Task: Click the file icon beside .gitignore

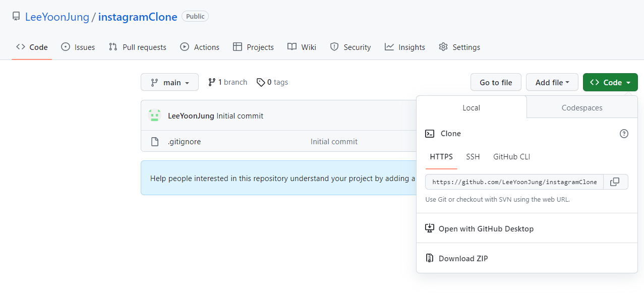Action: pyautogui.click(x=155, y=142)
